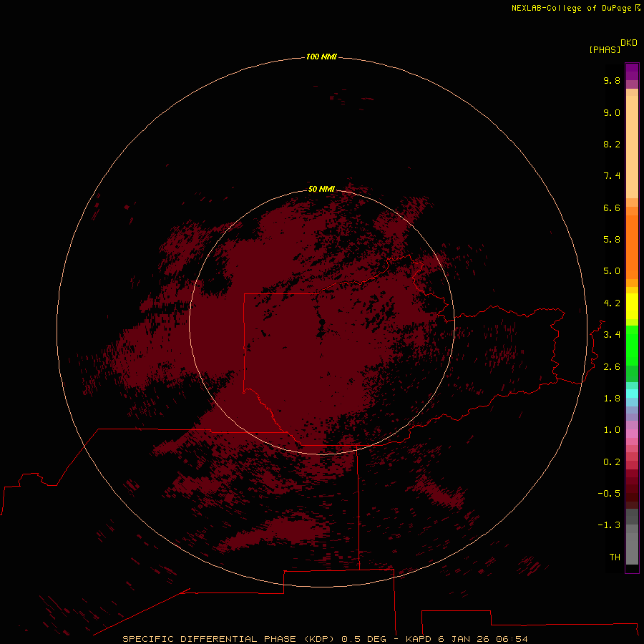
Task: Click the [PHAS] legend heading
Action: (605, 49)
